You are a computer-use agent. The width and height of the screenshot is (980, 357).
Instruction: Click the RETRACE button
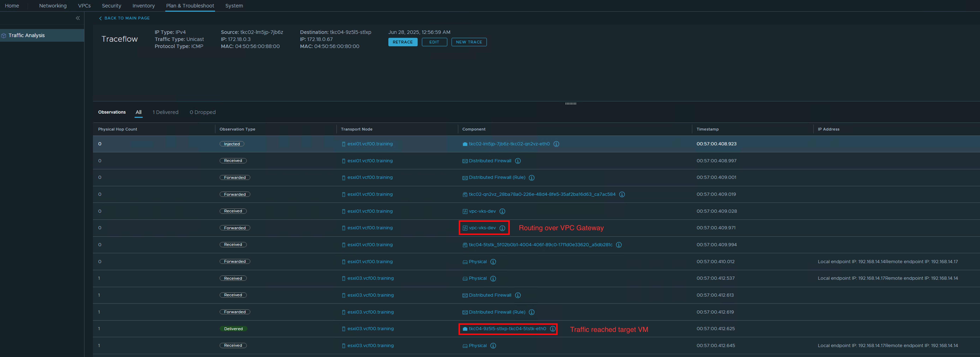402,42
